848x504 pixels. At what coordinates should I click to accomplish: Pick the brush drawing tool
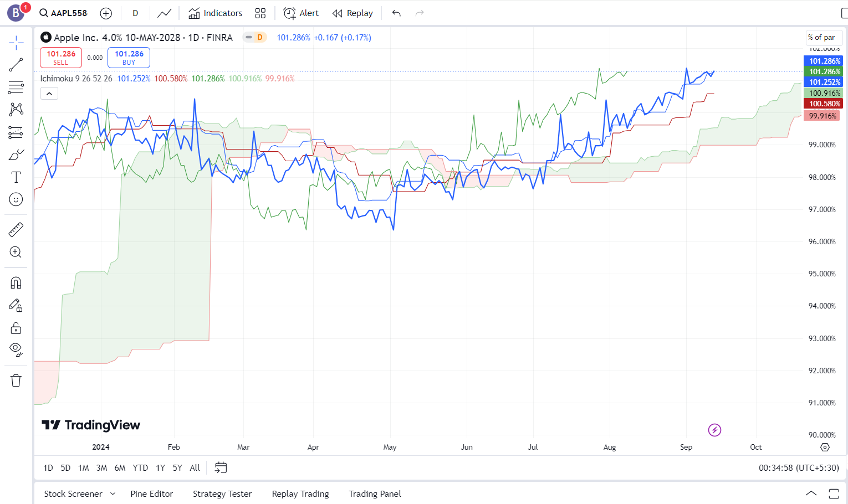click(16, 155)
